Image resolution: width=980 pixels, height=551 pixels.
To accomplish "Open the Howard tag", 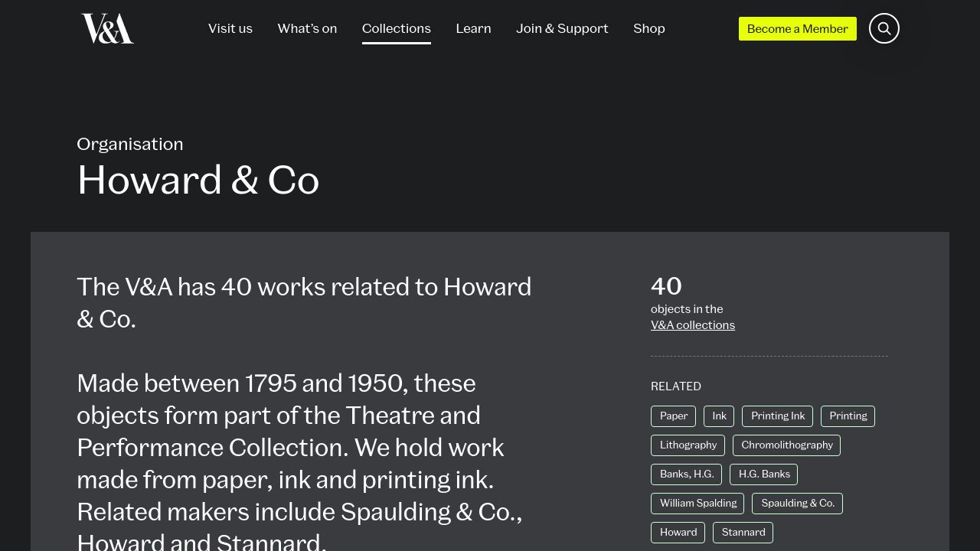I will (678, 533).
